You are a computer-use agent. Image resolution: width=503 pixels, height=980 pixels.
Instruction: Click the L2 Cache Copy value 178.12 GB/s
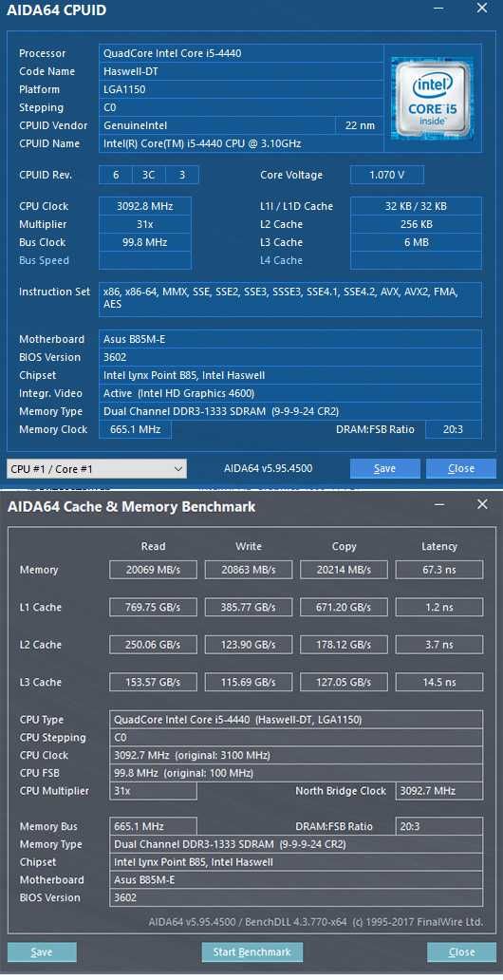pyautogui.click(x=344, y=645)
